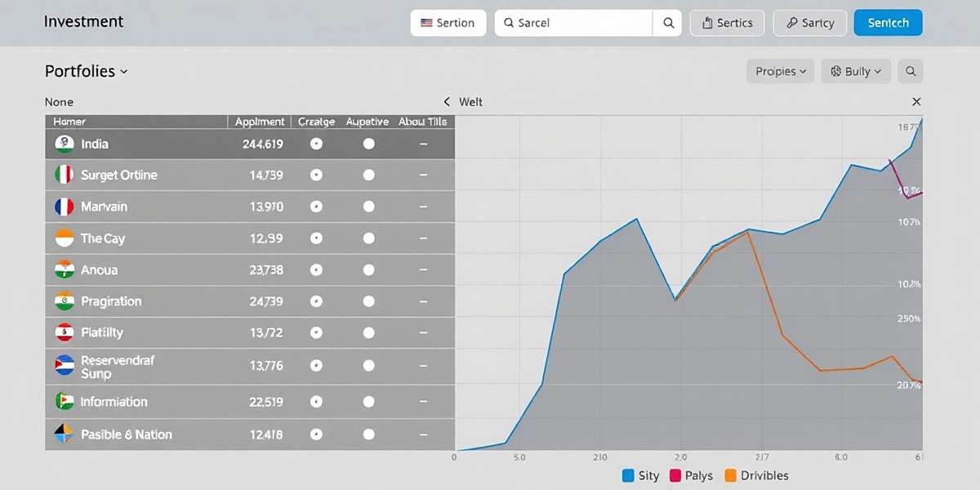Select the Piatillty row name
This screenshot has height=490, width=980.
pyautogui.click(x=102, y=333)
